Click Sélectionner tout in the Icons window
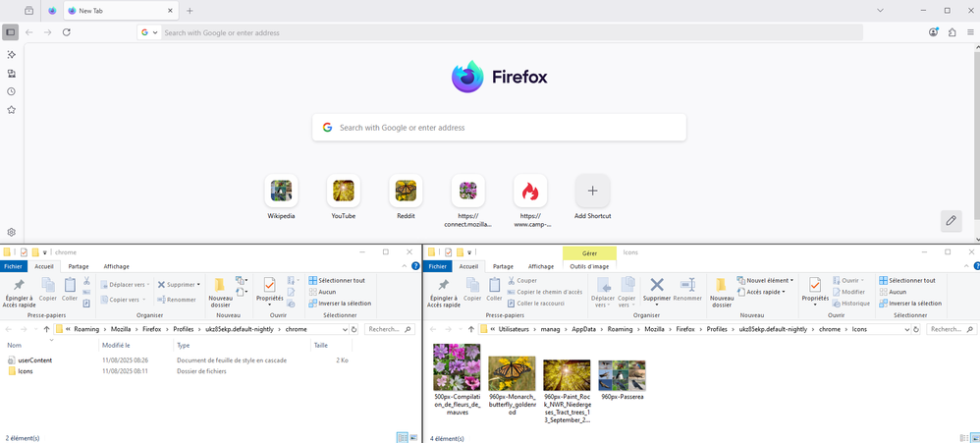 coord(907,280)
